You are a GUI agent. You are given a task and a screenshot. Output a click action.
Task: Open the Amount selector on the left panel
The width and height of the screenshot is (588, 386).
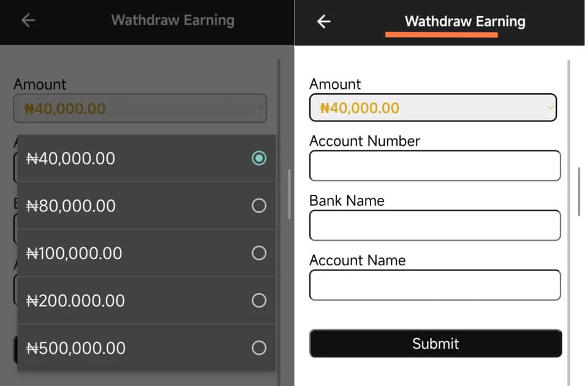click(140, 108)
